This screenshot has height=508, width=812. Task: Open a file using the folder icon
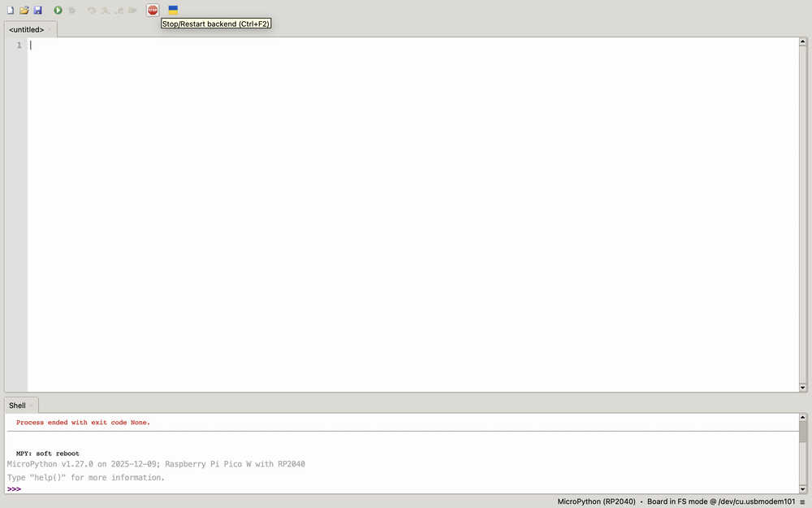pyautogui.click(x=24, y=10)
